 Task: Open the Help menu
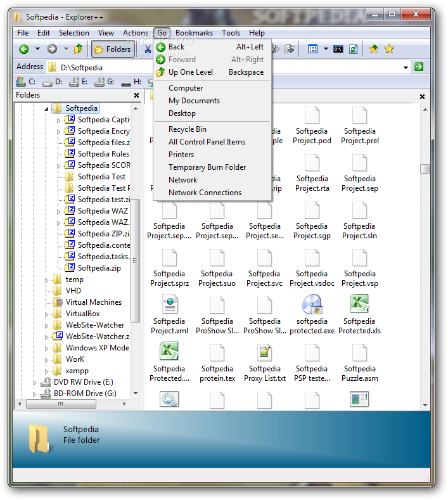point(257,33)
